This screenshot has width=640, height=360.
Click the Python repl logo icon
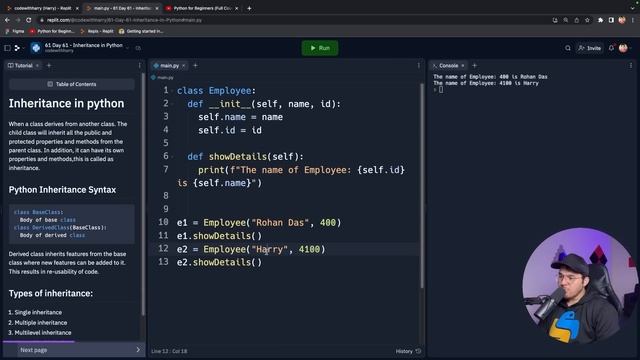pyautogui.click(x=36, y=48)
